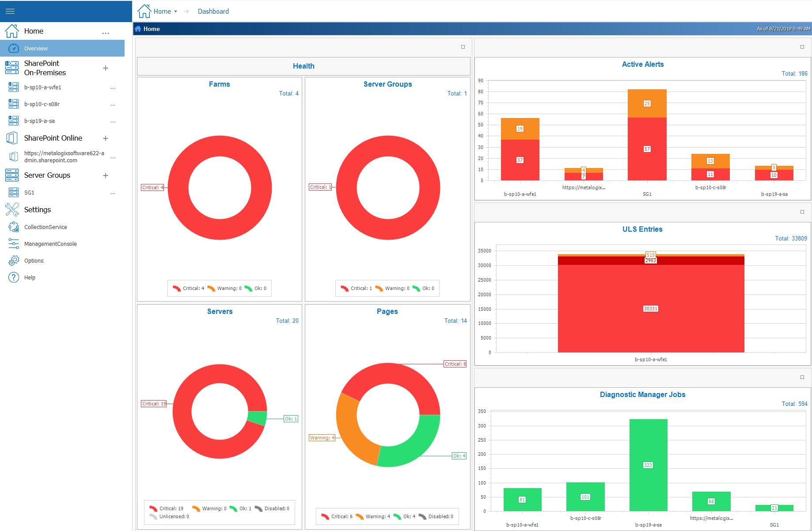
Task: Open the ellipsis menu next to Home
Action: click(105, 33)
